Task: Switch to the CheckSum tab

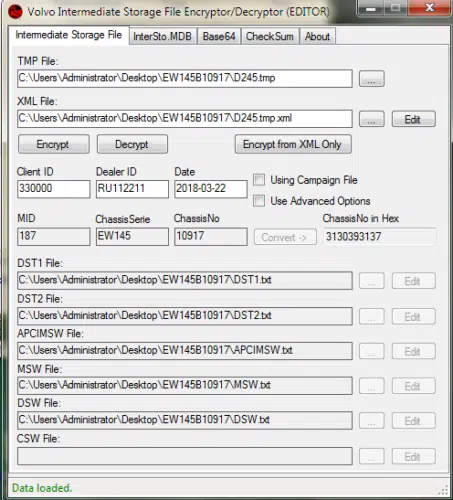Action: [270, 36]
